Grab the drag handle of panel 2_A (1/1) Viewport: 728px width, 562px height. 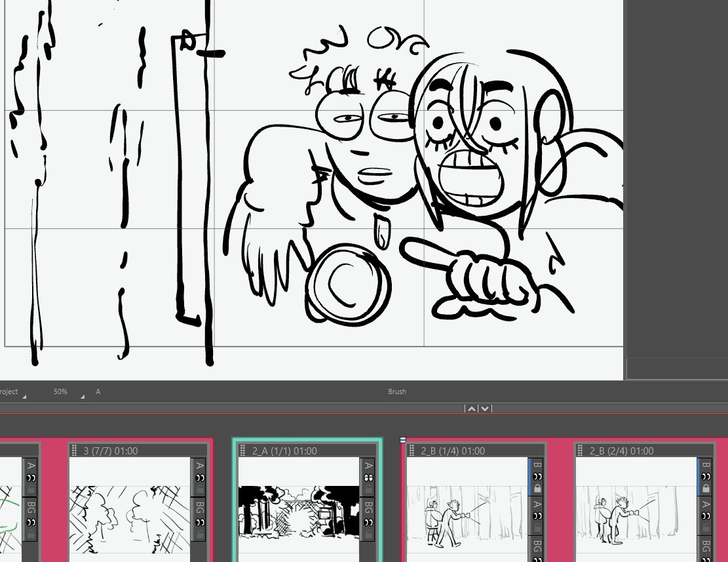(242, 451)
